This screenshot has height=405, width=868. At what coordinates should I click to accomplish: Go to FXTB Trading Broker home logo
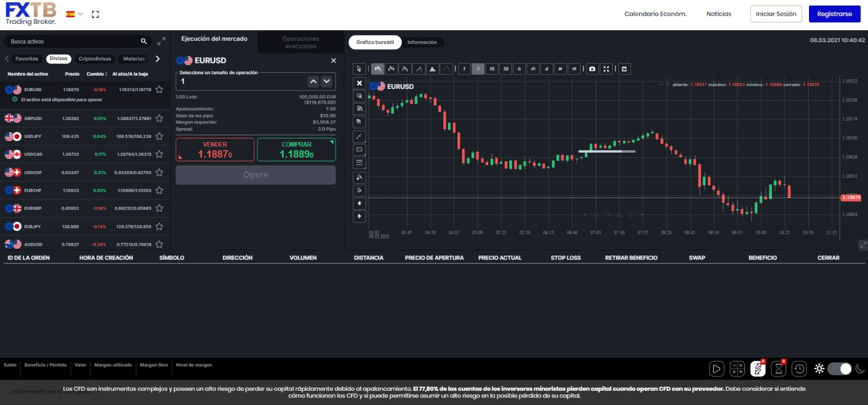(31, 14)
